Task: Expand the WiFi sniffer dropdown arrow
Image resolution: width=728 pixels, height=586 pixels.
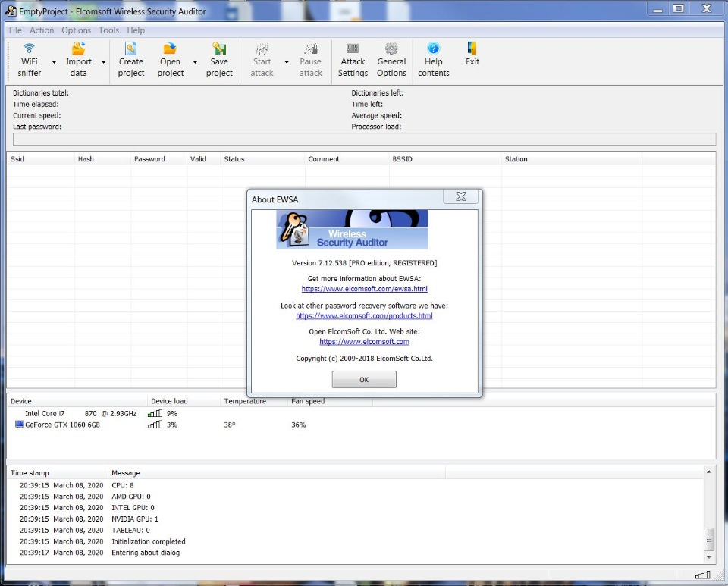Action: (54, 62)
